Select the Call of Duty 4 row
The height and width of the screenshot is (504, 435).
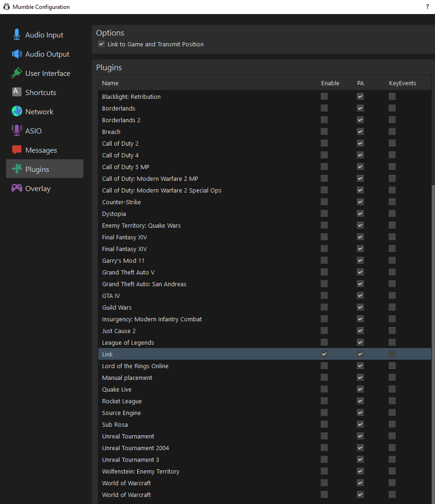265,155
